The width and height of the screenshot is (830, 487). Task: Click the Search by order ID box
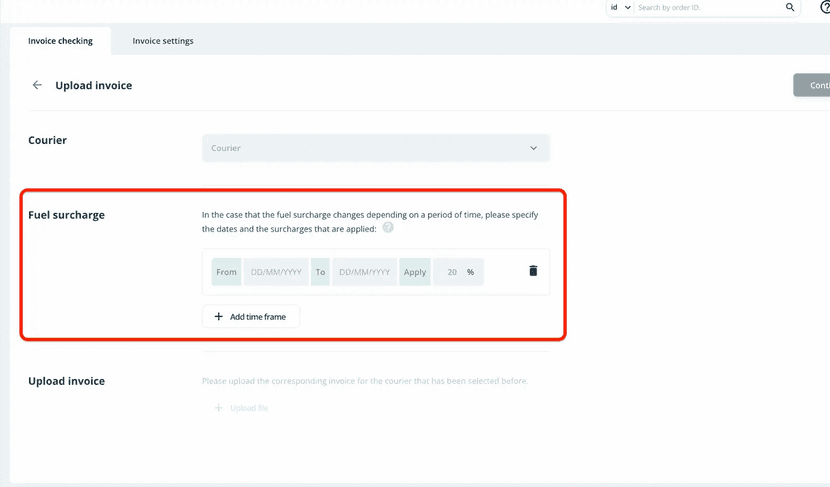click(x=708, y=8)
